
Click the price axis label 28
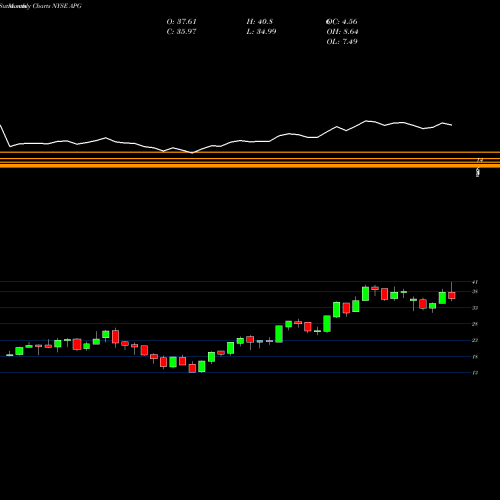point(475,324)
